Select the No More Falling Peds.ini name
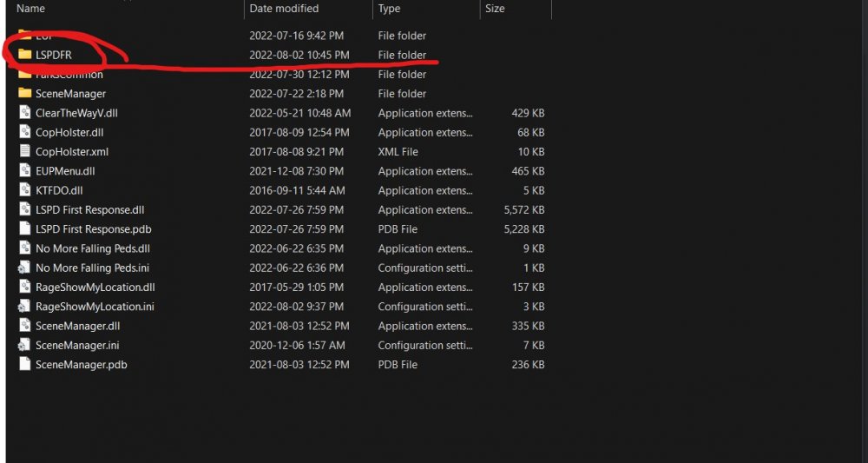The image size is (868, 463). pos(93,268)
